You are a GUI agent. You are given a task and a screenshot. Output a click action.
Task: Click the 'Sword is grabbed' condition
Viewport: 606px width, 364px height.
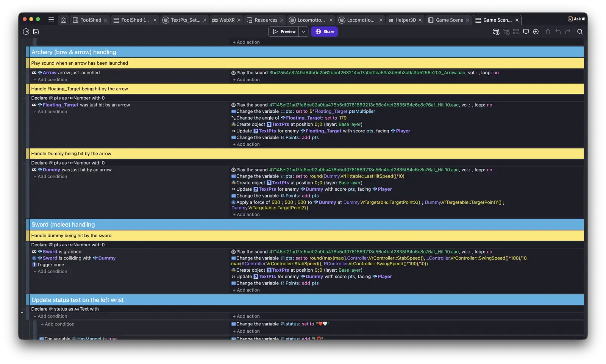57,252
